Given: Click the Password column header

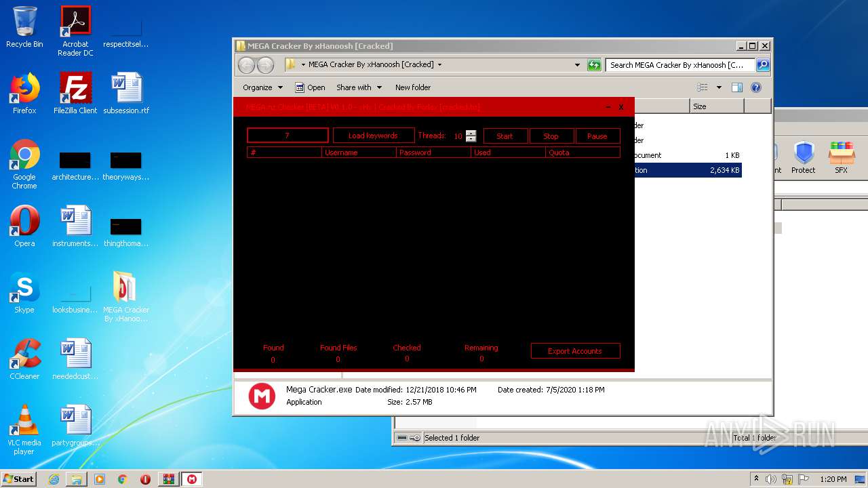Looking at the screenshot, I should pyautogui.click(x=433, y=152).
